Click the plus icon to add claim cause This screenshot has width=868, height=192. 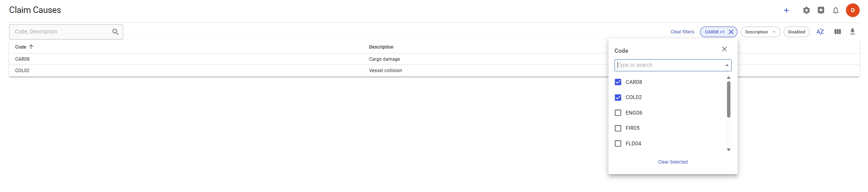[786, 11]
